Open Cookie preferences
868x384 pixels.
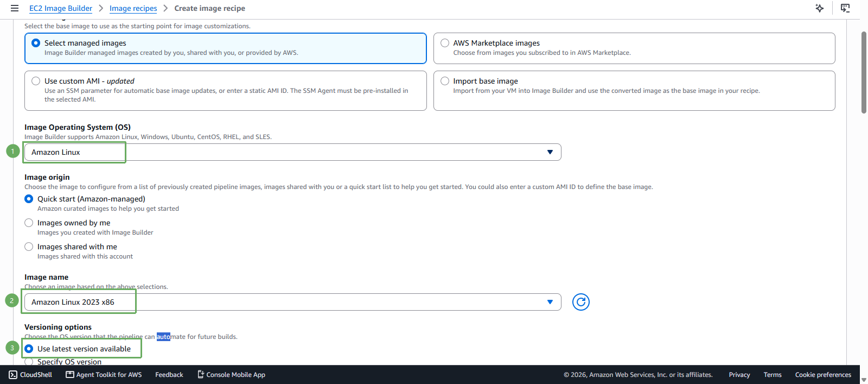(823, 375)
